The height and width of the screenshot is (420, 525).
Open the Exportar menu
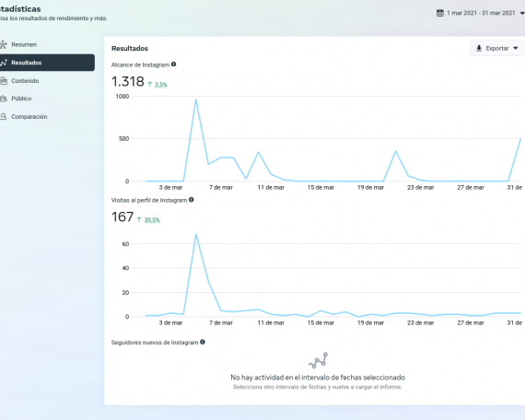[497, 48]
